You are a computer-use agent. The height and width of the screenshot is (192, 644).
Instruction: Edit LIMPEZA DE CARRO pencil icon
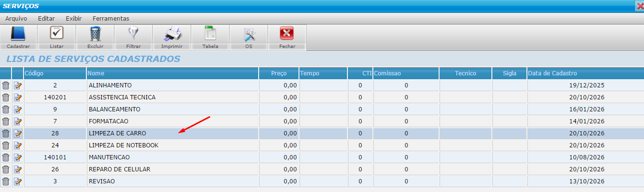coord(18,133)
